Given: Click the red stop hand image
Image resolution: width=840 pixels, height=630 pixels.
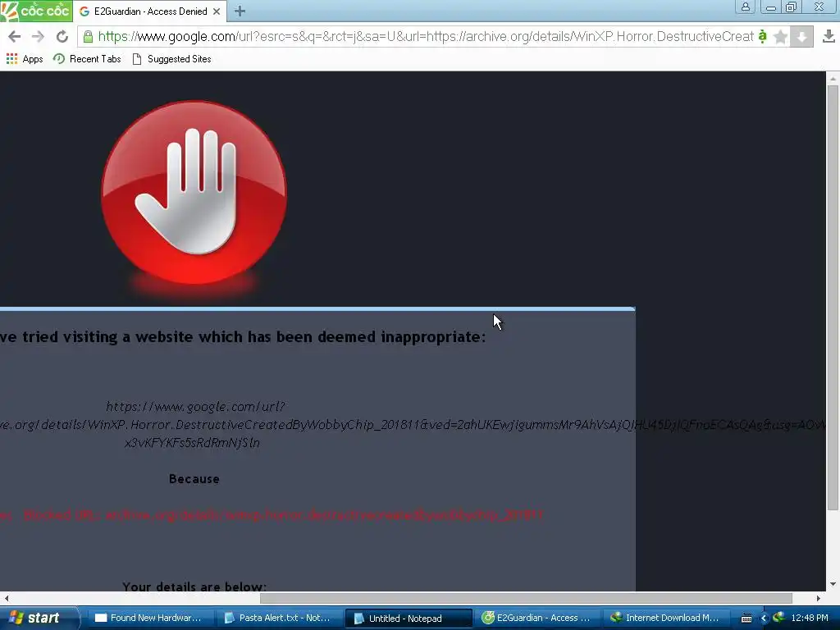Looking at the screenshot, I should click(194, 193).
